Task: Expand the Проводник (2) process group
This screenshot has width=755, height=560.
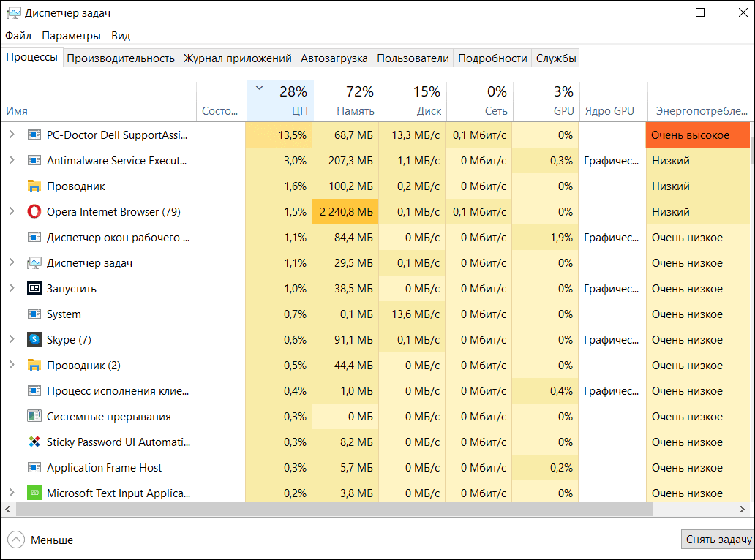Action: coord(12,366)
